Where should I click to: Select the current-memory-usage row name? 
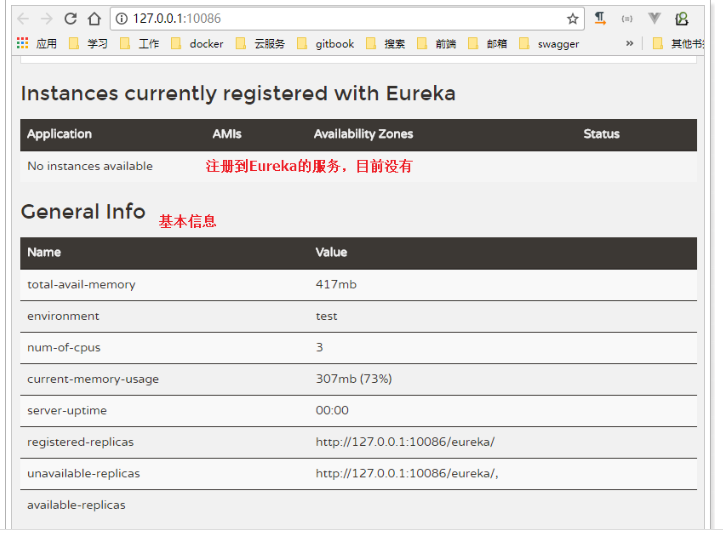coord(93,379)
